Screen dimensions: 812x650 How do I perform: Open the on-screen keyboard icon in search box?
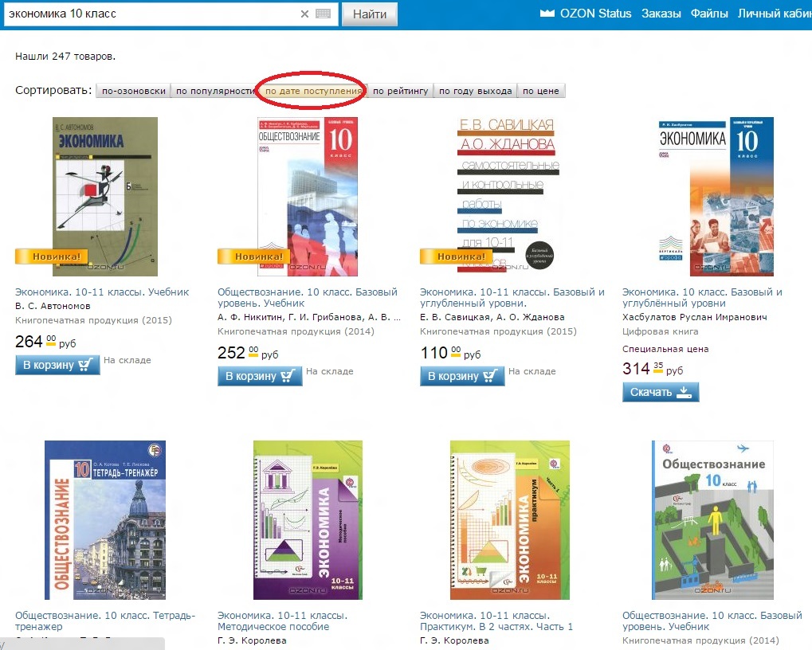[324, 14]
